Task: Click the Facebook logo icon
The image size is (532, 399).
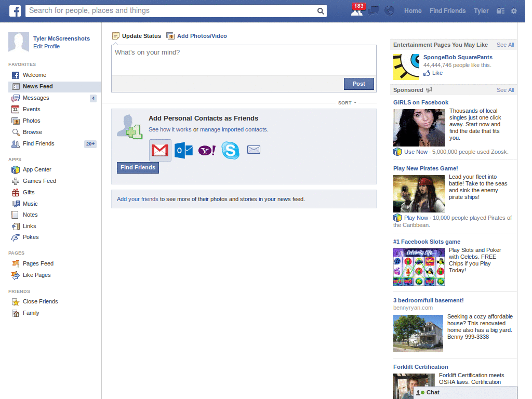Action: [15, 11]
